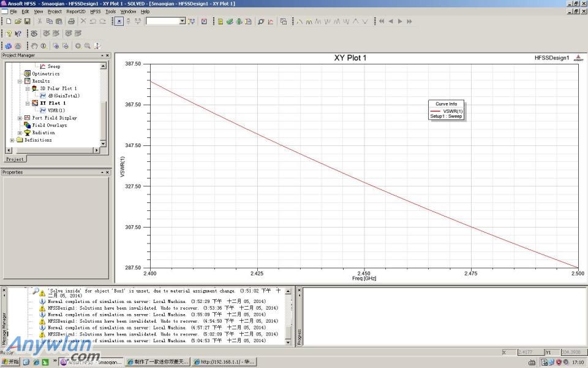Select the Pan hand tool

coord(34,46)
